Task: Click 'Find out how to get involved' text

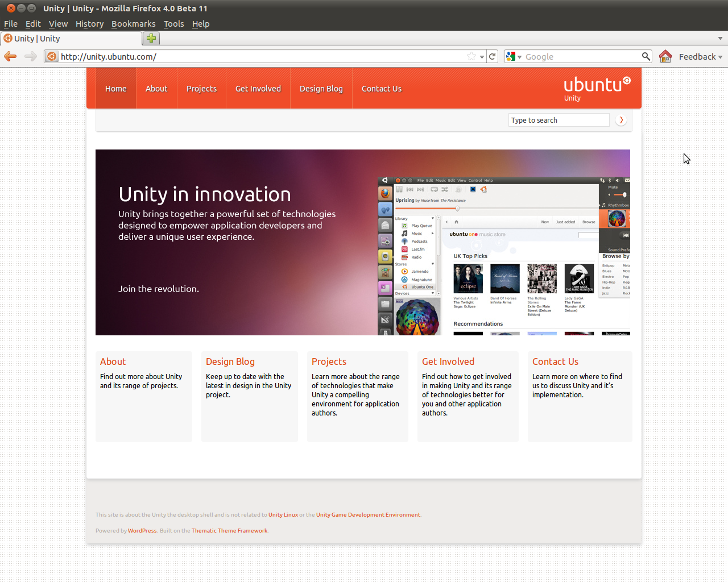Action: [x=467, y=394]
